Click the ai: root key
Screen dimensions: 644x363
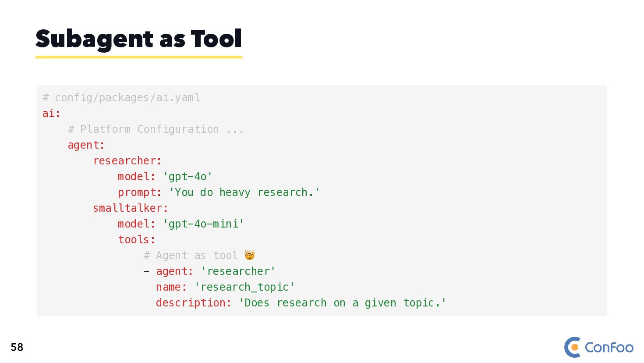(x=51, y=113)
